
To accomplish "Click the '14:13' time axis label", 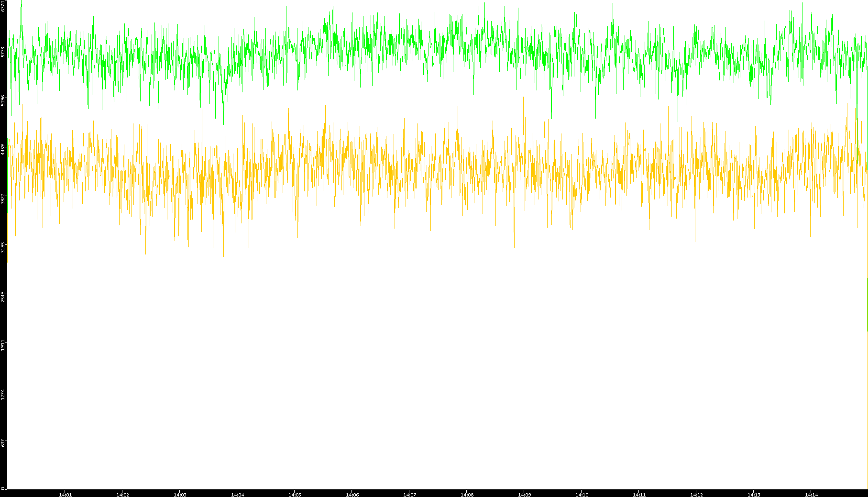I will pos(754,495).
